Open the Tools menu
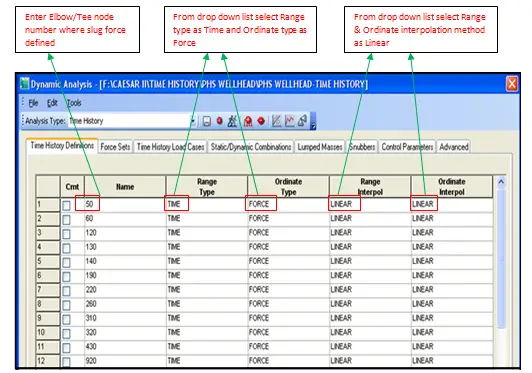 (74, 103)
